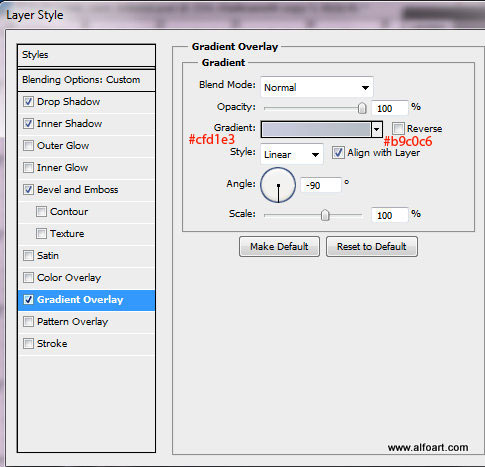Enable the Inner Glow checkbox
The width and height of the screenshot is (485, 467).
click(x=28, y=167)
